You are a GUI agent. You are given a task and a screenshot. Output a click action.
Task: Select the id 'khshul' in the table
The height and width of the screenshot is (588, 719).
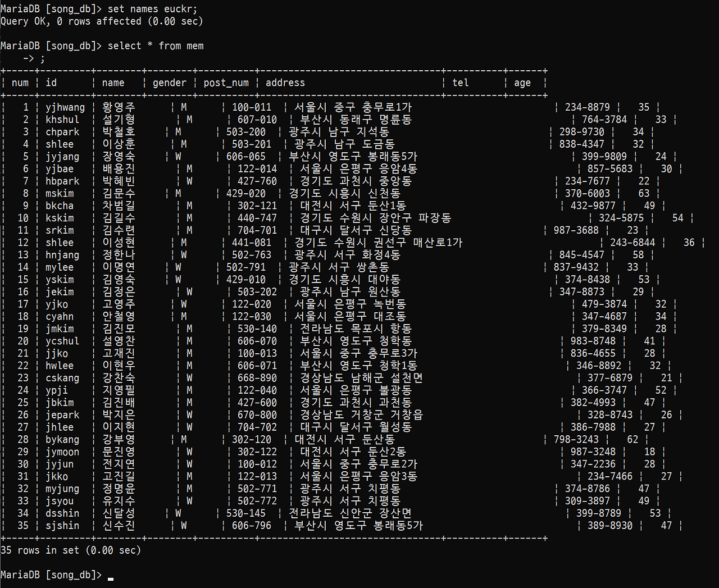[62, 120]
